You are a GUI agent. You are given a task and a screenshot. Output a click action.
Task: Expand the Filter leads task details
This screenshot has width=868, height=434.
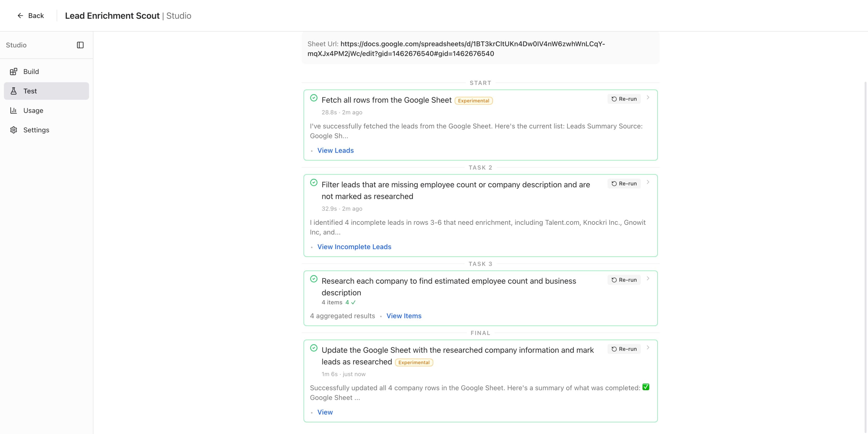(648, 182)
